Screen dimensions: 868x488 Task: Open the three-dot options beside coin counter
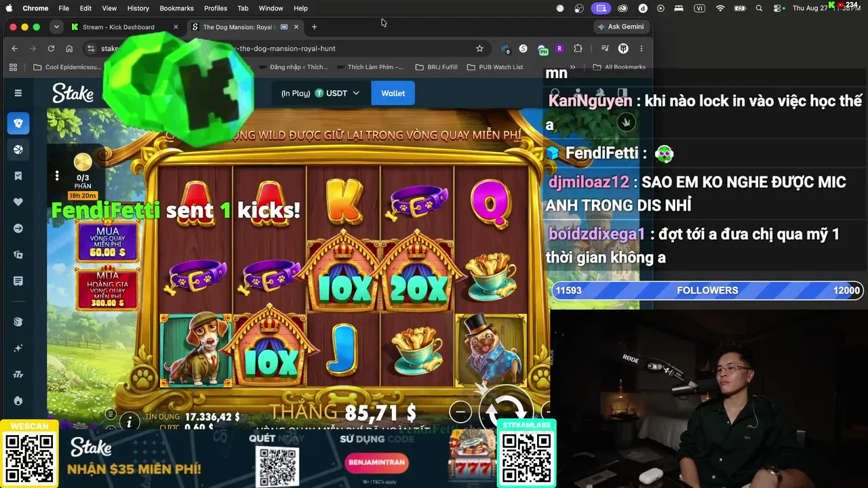(57, 176)
